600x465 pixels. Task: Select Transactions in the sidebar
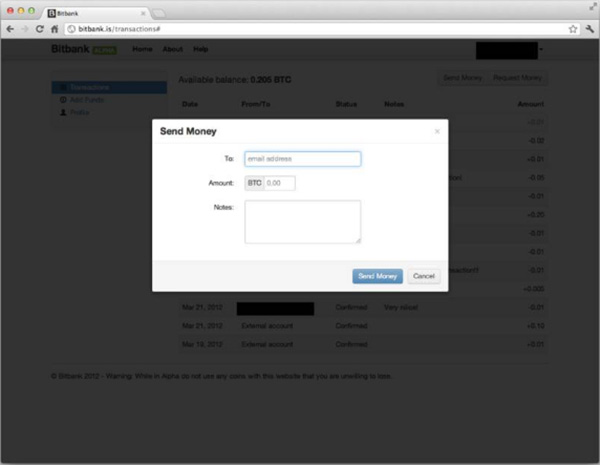coord(109,87)
